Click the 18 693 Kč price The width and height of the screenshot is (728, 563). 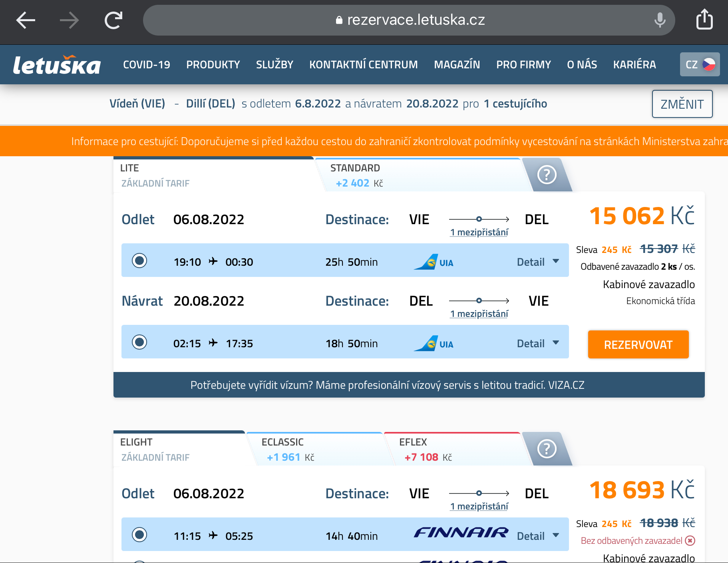(642, 490)
